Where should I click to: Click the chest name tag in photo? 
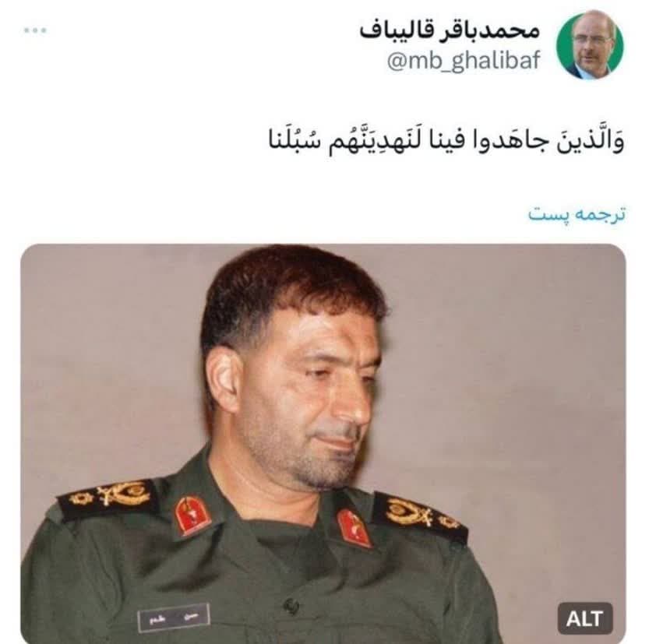tap(174, 618)
